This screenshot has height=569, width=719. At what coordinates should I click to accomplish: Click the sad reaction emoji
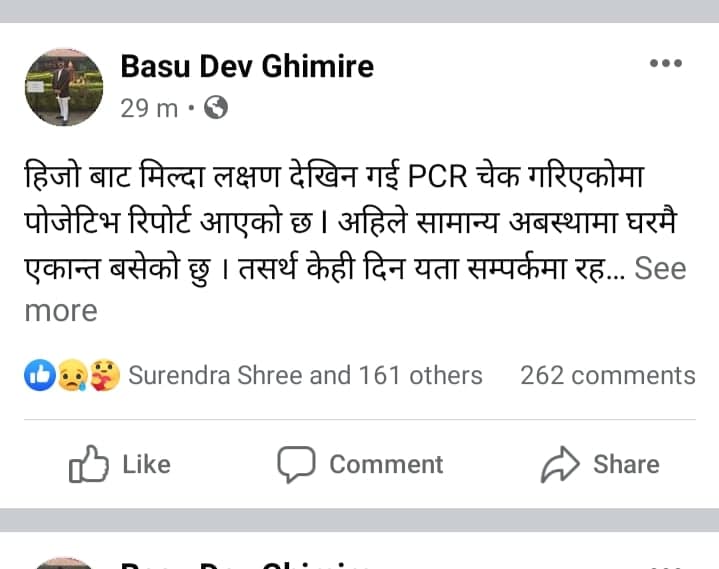72,375
